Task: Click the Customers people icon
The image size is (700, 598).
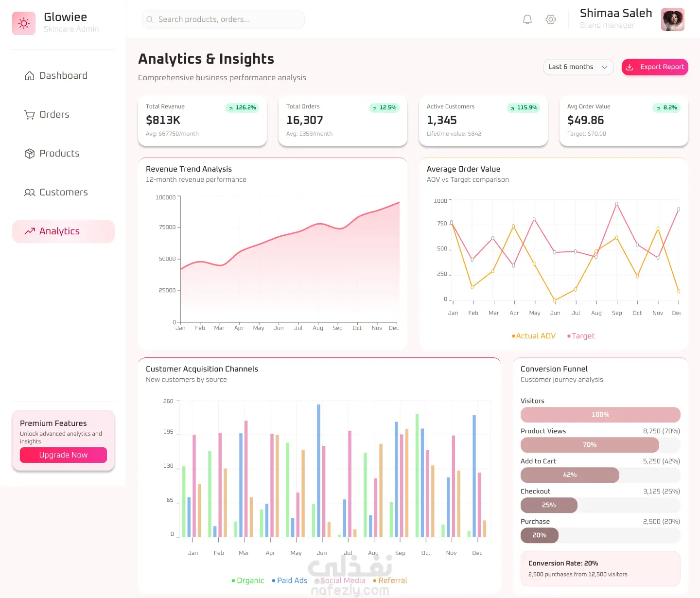Action: click(30, 193)
